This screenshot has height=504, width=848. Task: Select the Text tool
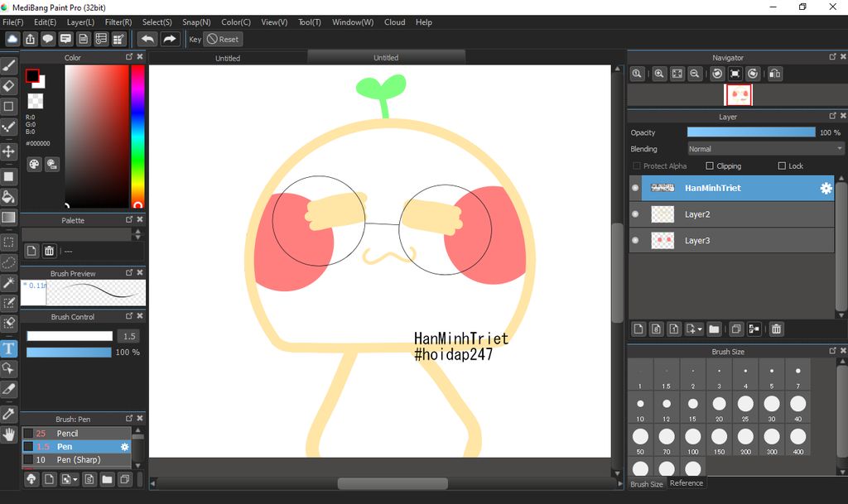[8, 348]
